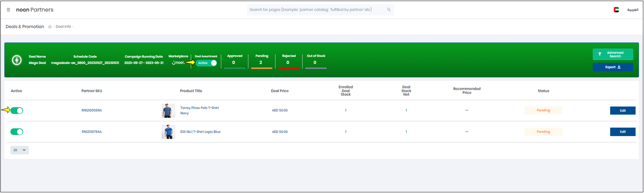The image size is (644, 193).
Task: Click the search magnifier icon
Action: 389,10
